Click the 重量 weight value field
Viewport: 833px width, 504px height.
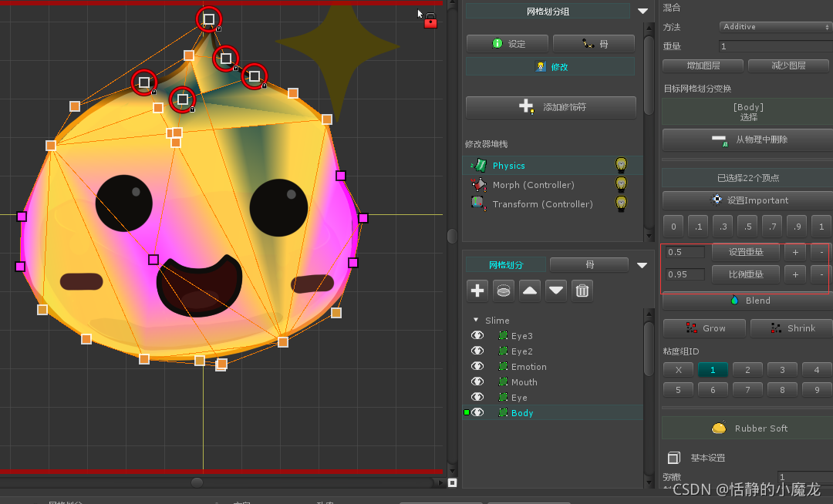point(776,46)
